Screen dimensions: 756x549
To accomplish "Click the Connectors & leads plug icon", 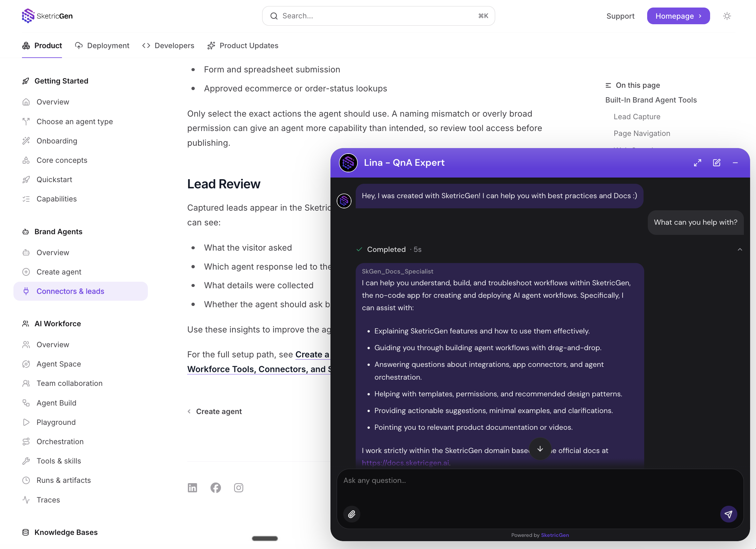I will point(26,291).
